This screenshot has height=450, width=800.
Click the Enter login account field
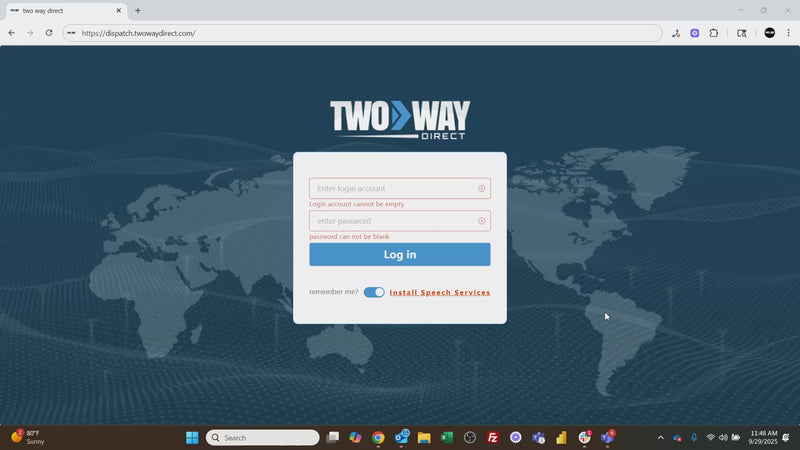pos(394,189)
